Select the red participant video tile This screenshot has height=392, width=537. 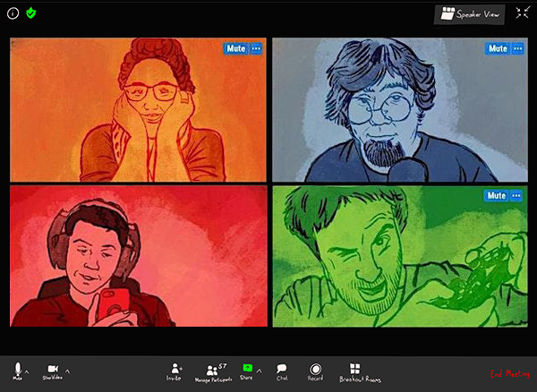pyautogui.click(x=139, y=256)
